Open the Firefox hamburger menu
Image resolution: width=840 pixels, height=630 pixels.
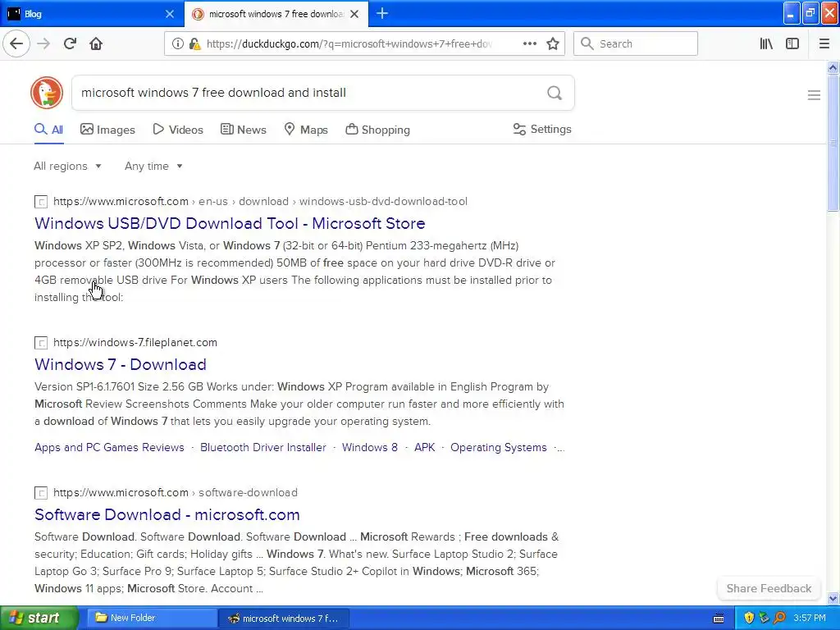point(824,43)
